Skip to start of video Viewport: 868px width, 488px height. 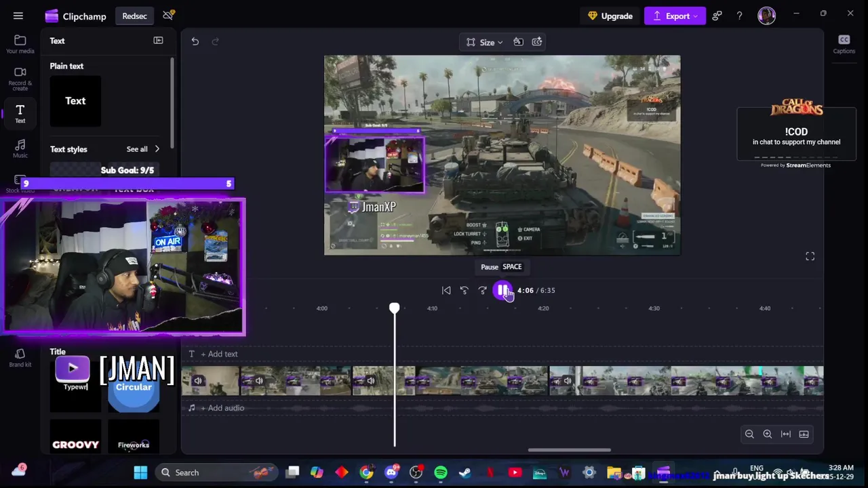click(x=446, y=290)
